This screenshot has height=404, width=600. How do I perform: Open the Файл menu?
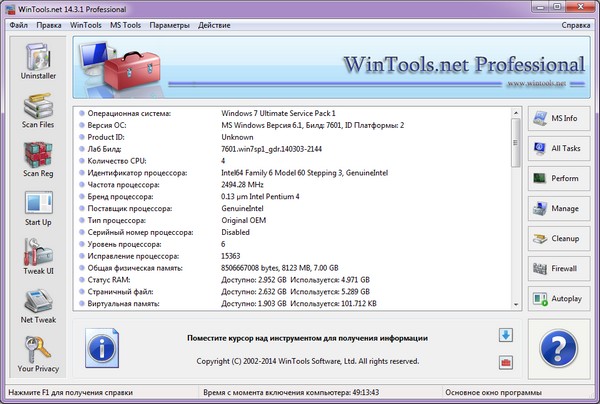click(19, 23)
